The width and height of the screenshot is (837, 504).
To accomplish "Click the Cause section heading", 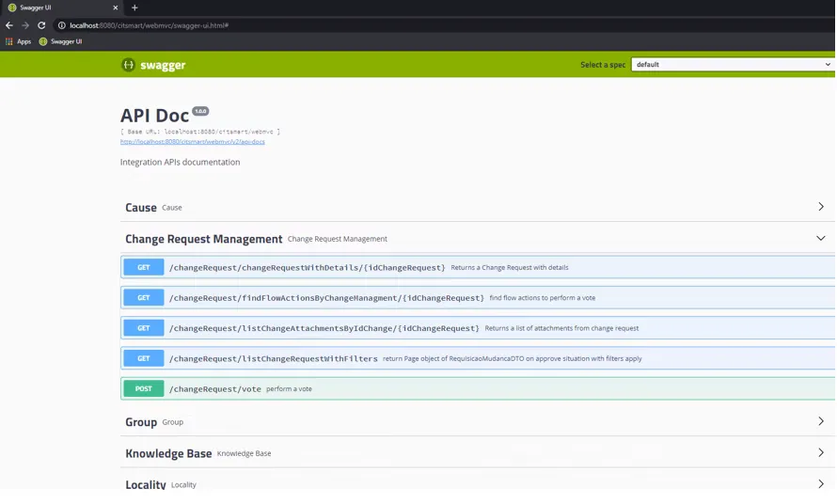I will pyautogui.click(x=141, y=207).
